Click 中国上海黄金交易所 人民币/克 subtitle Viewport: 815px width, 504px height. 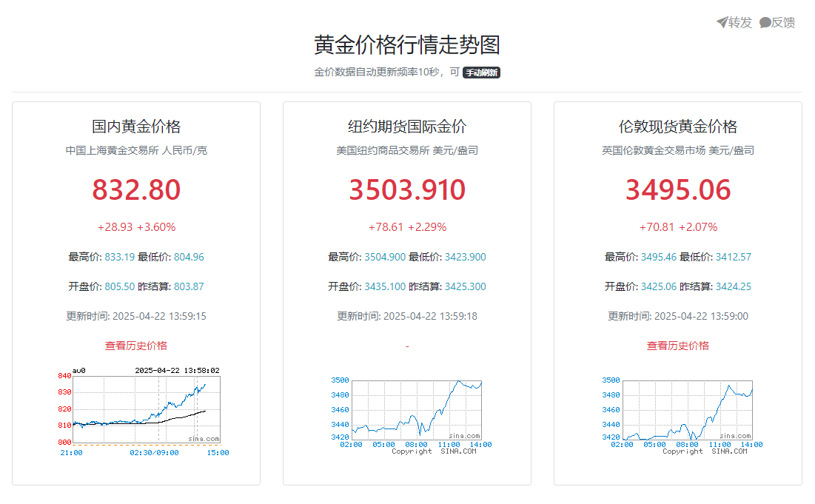pyautogui.click(x=136, y=150)
